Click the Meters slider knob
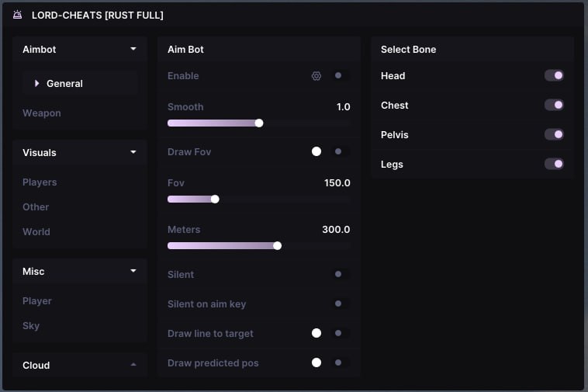588x392 pixels. pyautogui.click(x=277, y=246)
